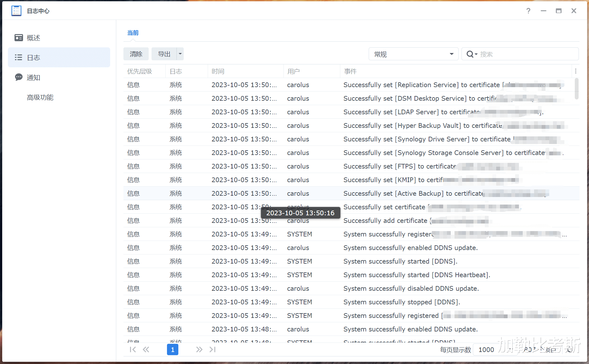Expand the 导出 dropdown arrow
589x364 pixels.
[180, 54]
